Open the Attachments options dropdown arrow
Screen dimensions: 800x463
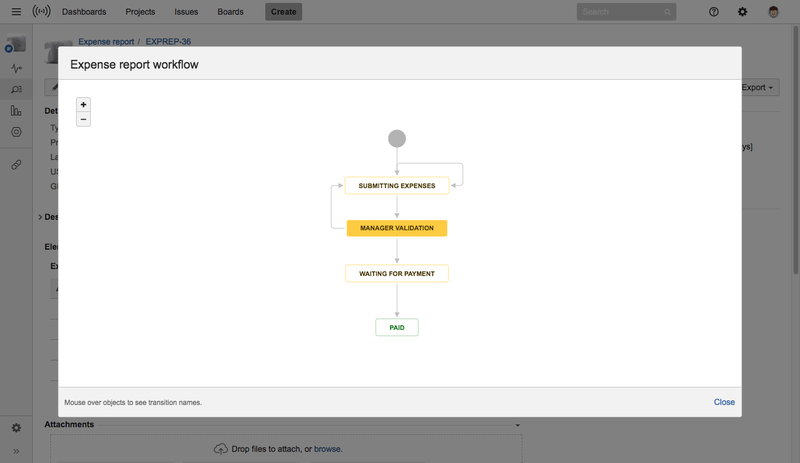[x=517, y=425]
